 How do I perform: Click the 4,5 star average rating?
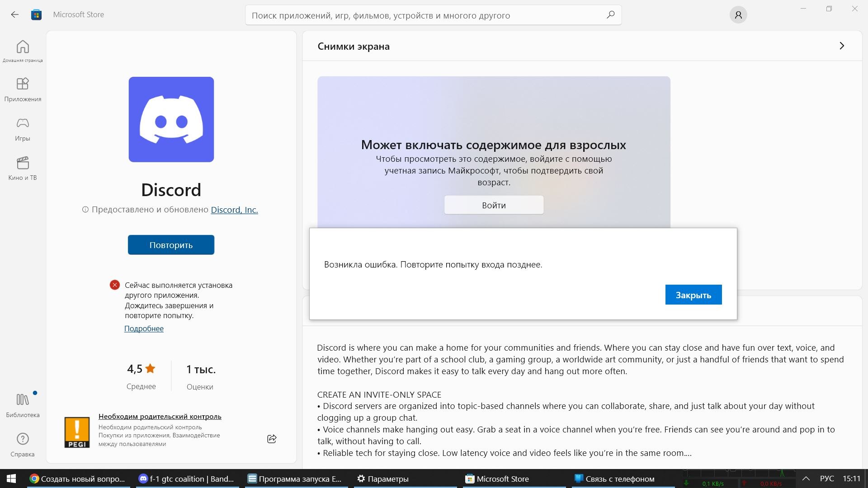point(141,369)
